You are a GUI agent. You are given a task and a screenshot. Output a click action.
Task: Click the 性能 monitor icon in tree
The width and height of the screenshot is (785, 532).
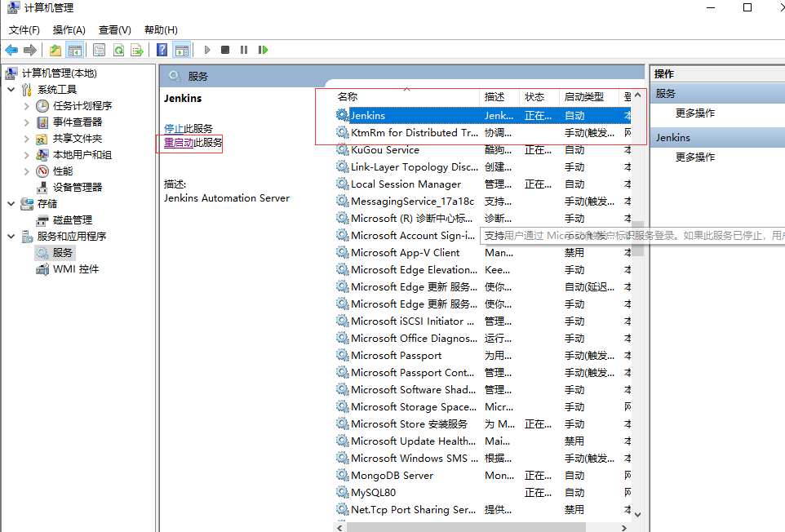(x=42, y=171)
